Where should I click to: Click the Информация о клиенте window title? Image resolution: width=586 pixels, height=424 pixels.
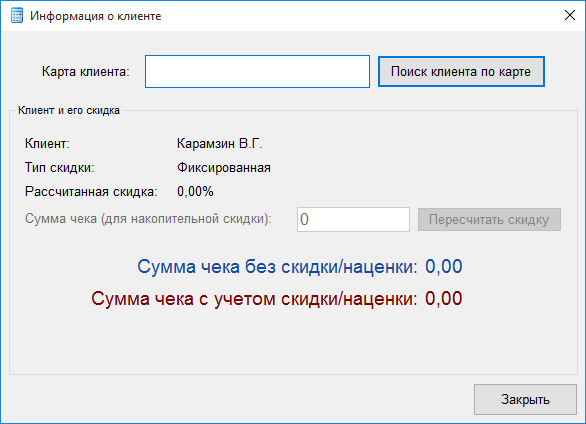point(96,16)
